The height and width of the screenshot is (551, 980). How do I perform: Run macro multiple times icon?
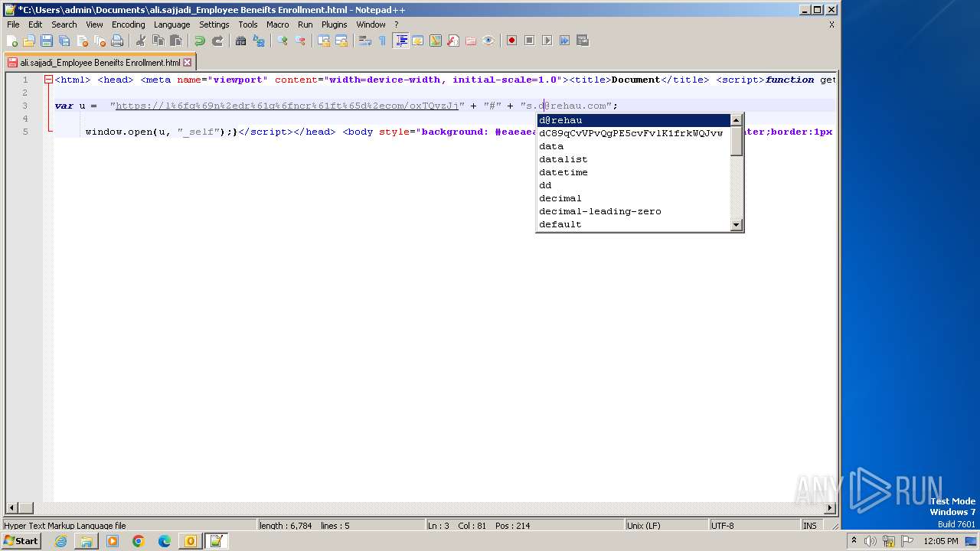(x=564, y=41)
